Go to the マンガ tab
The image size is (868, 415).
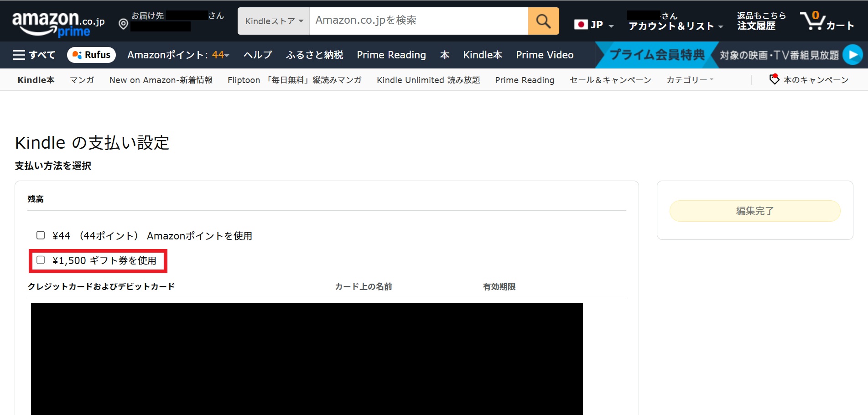coord(82,80)
